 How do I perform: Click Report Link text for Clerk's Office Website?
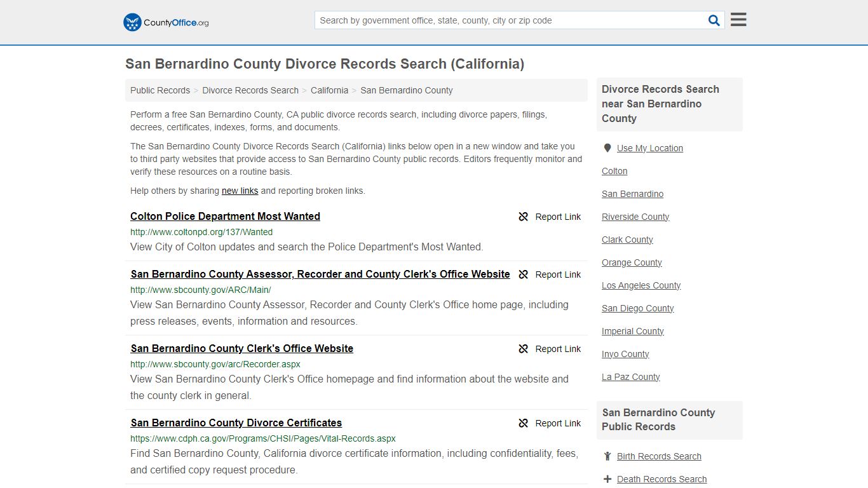tap(558, 349)
